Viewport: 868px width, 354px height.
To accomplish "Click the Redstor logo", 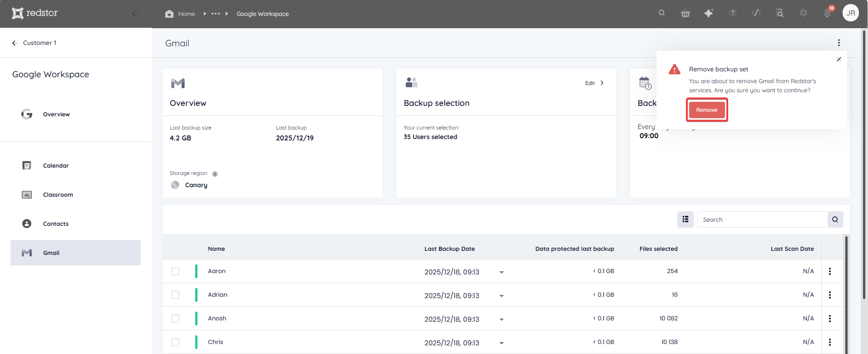I will point(35,13).
